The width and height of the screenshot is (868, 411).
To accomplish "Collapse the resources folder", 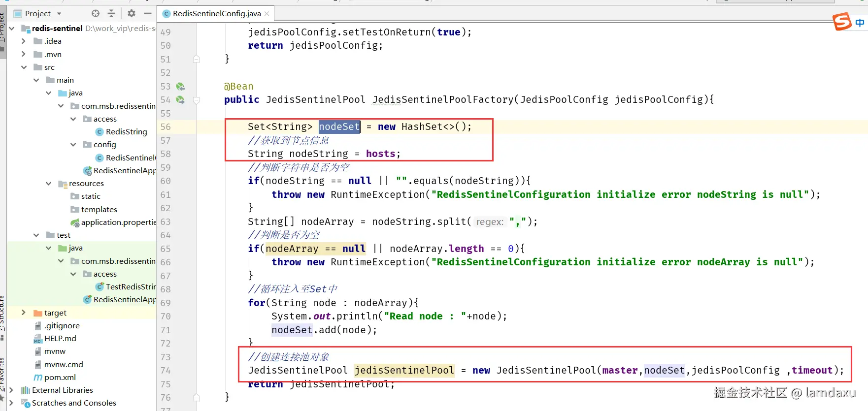I will tap(48, 184).
